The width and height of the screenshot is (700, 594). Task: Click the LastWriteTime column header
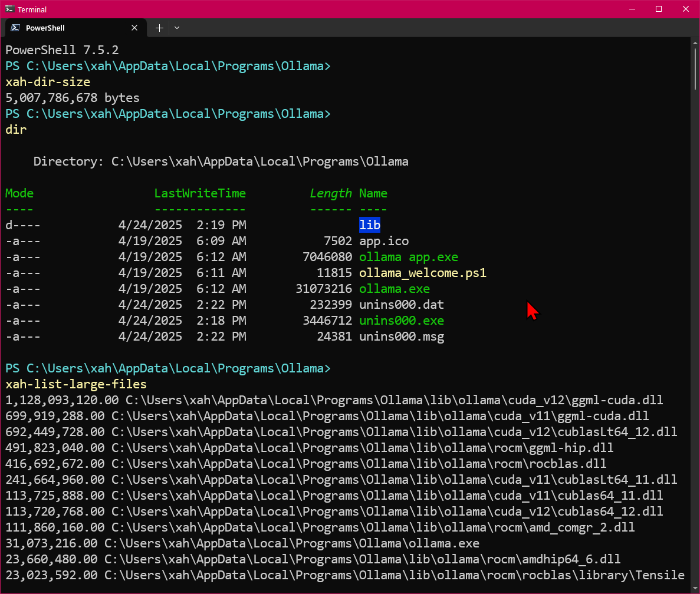(x=200, y=193)
